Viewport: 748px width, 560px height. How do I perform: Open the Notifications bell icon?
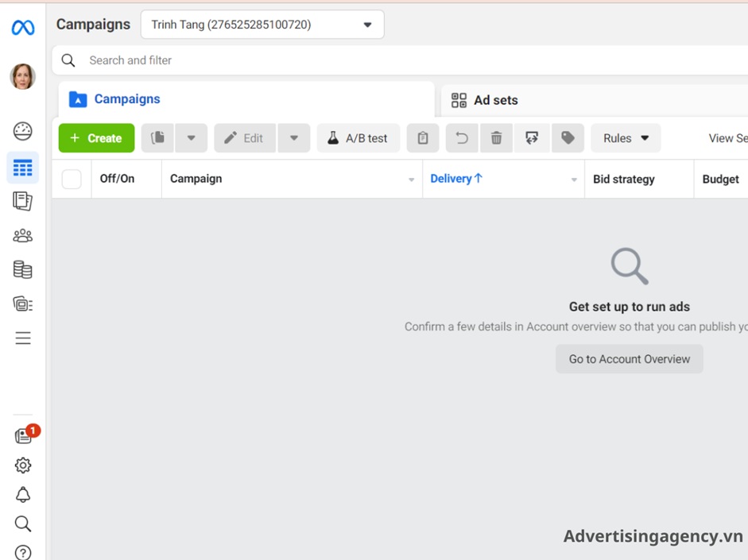22,495
